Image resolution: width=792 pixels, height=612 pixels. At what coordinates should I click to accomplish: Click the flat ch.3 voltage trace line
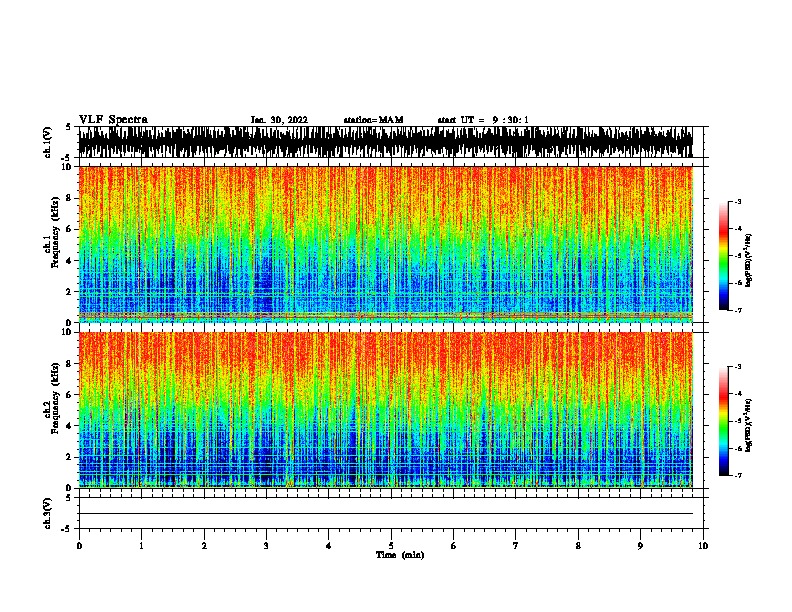[x=385, y=514]
